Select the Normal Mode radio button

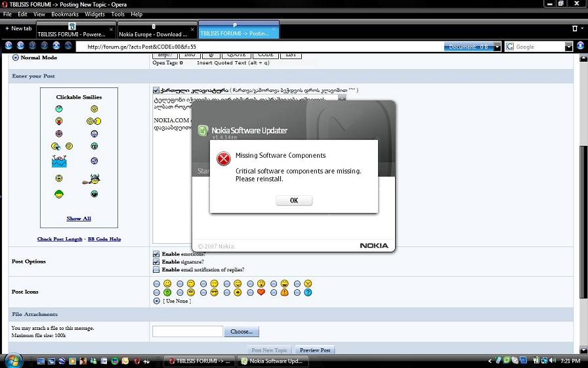(16, 57)
